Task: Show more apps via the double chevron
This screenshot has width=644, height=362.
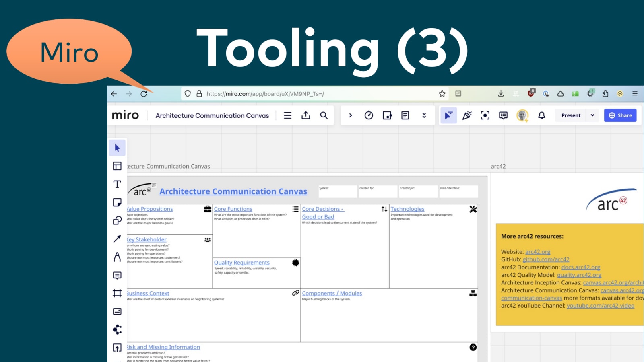Action: pos(424,115)
